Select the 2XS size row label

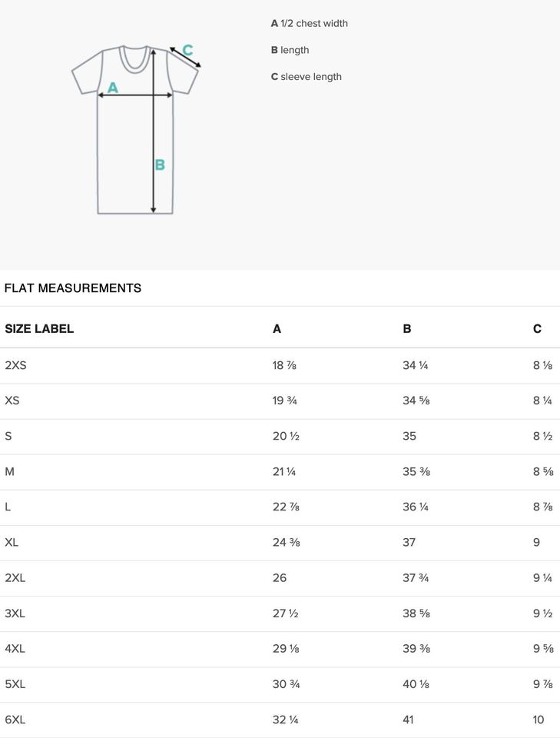pos(15,365)
